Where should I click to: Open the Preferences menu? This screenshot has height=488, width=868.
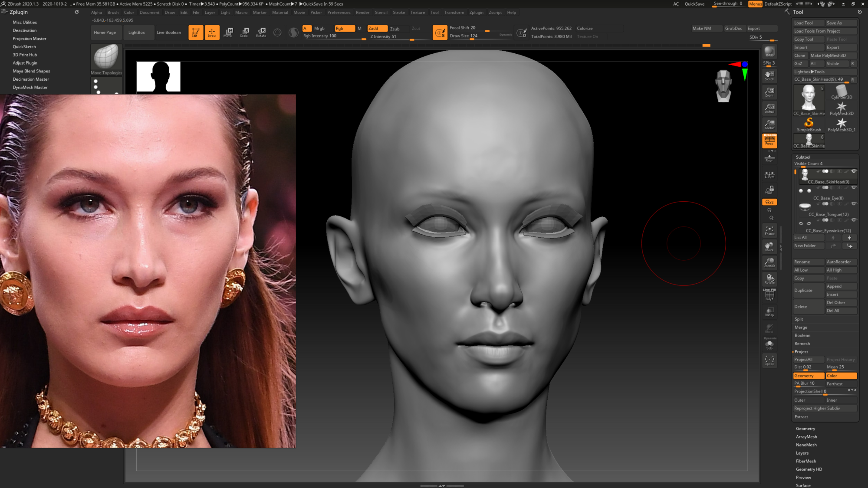coord(339,13)
